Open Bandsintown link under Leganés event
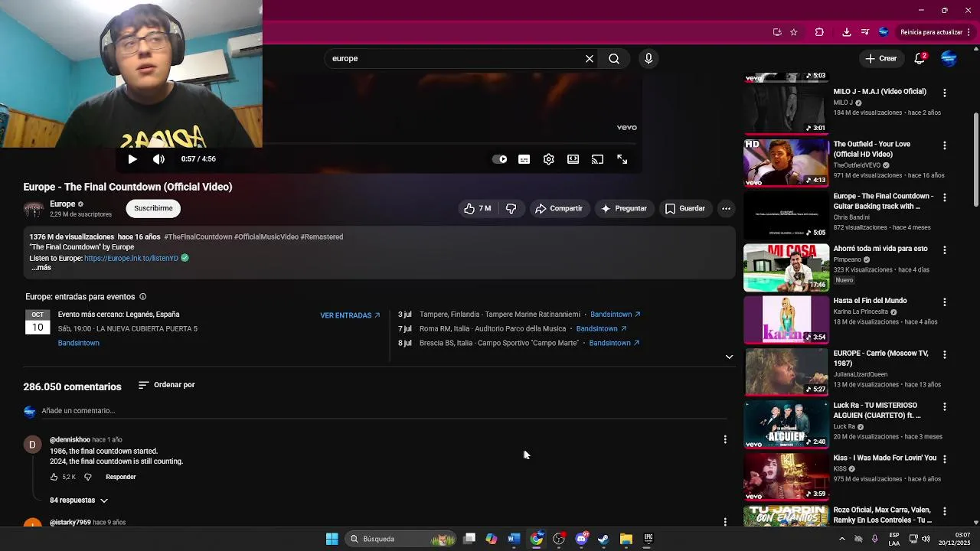This screenshot has width=980, height=551. point(79,343)
